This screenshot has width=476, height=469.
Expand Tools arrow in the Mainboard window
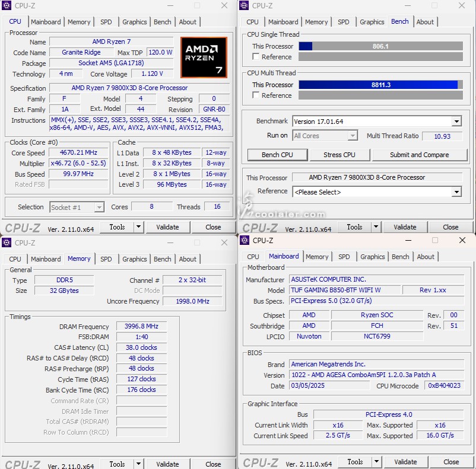[377, 462]
